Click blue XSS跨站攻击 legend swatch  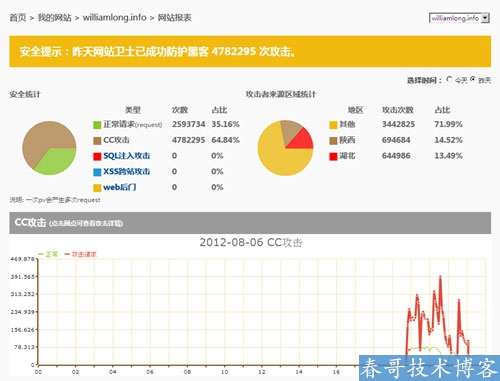click(97, 172)
